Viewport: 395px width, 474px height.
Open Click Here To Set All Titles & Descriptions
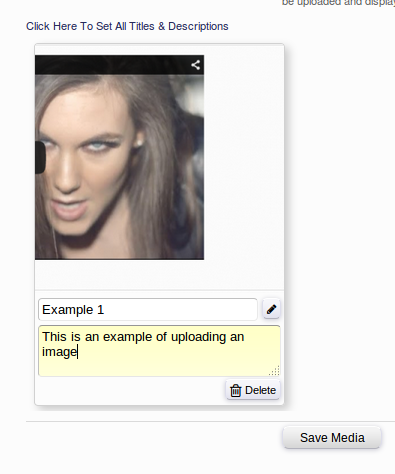[x=127, y=26]
